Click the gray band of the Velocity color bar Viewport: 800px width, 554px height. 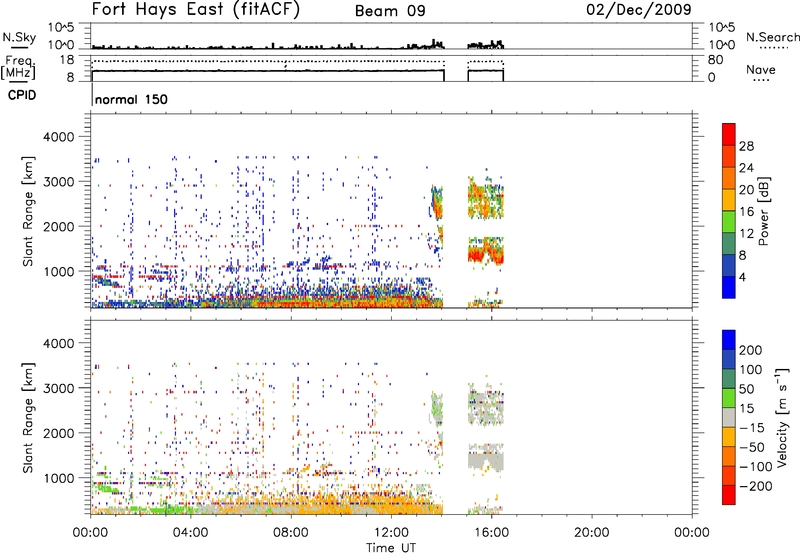(x=729, y=418)
